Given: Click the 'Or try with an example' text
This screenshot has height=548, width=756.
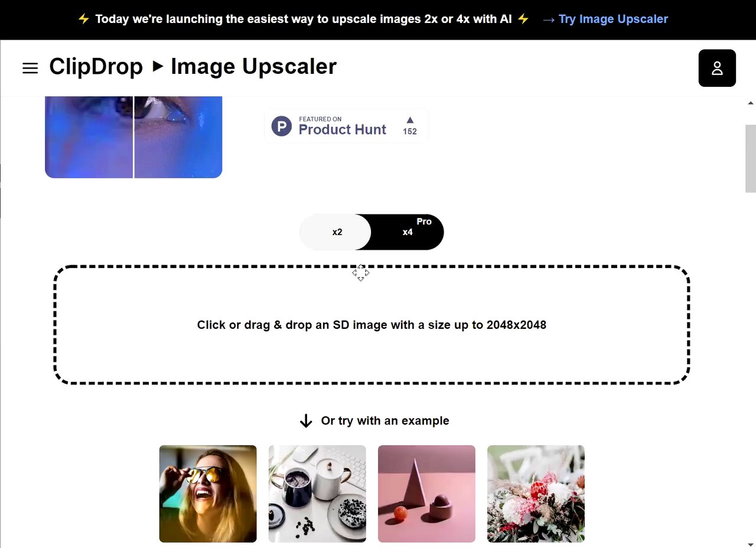Looking at the screenshot, I should pyautogui.click(x=385, y=421).
